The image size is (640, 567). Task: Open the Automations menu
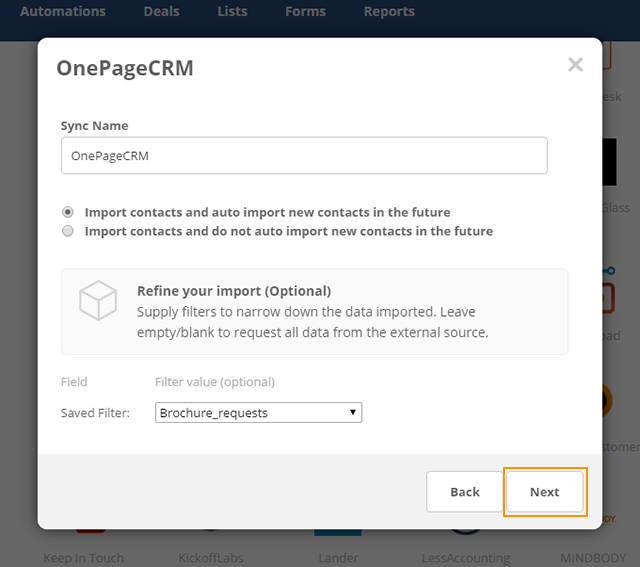(x=63, y=11)
